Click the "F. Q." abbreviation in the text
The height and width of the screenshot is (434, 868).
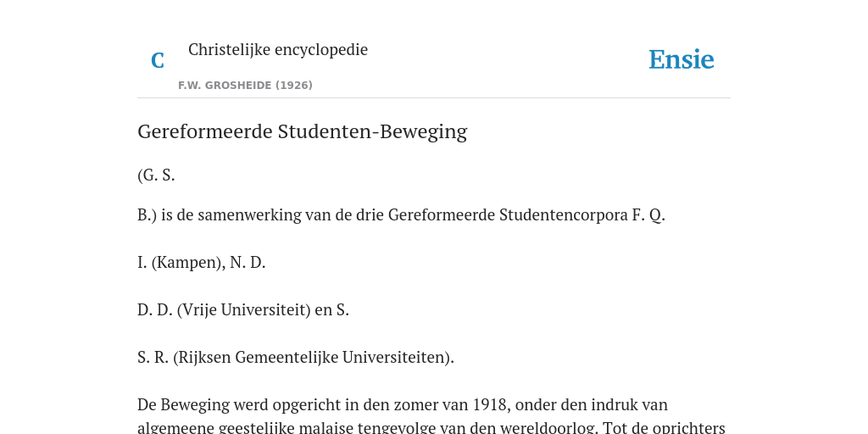[x=648, y=214]
